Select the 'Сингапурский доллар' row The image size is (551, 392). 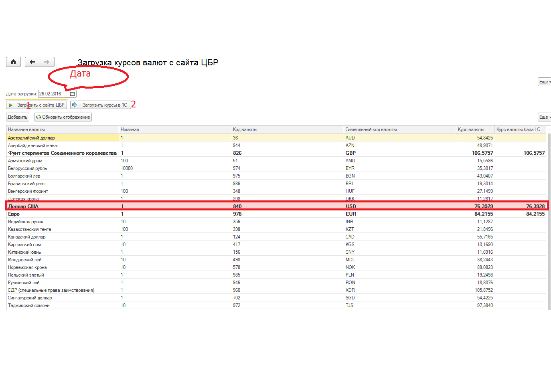tap(276, 298)
